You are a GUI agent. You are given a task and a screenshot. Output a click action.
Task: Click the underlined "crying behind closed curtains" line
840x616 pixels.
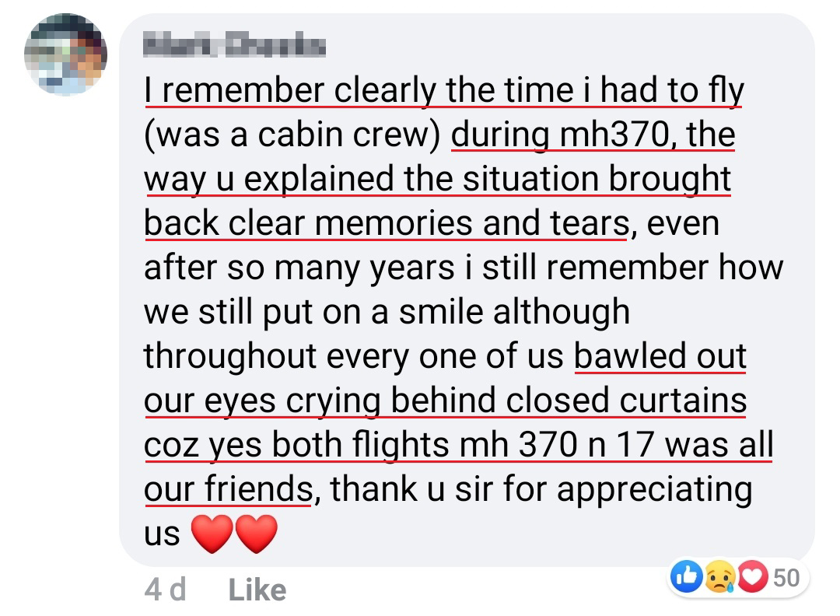click(513, 401)
